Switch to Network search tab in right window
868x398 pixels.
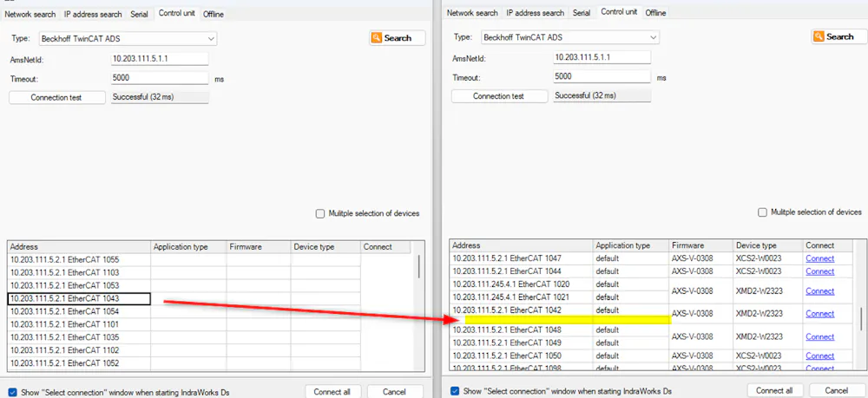[472, 13]
